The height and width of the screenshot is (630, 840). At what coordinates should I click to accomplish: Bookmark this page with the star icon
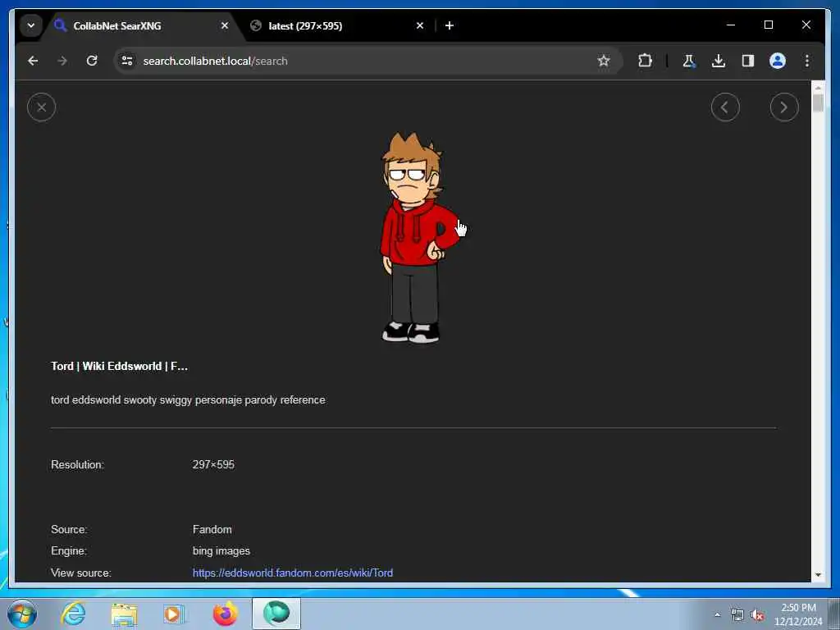coord(604,61)
